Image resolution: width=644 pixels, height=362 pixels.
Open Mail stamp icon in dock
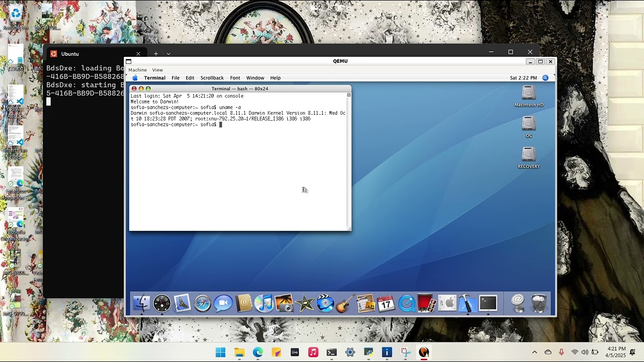click(x=182, y=303)
